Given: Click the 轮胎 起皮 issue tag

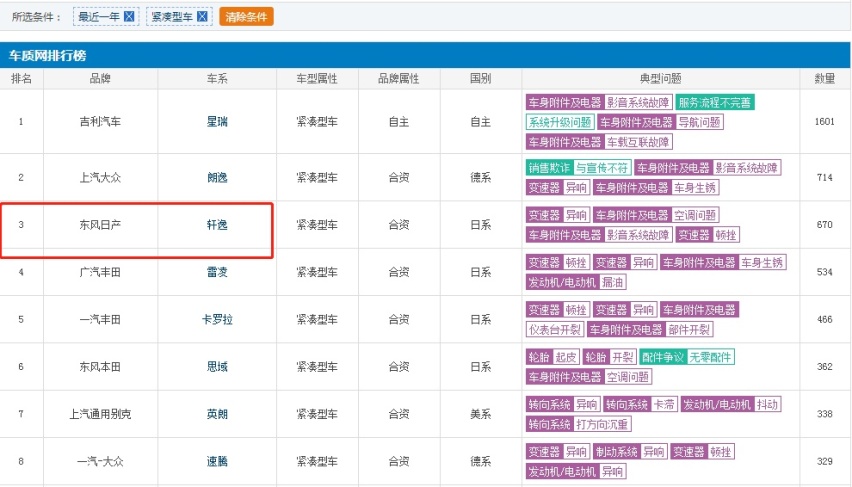Looking at the screenshot, I should (553, 357).
